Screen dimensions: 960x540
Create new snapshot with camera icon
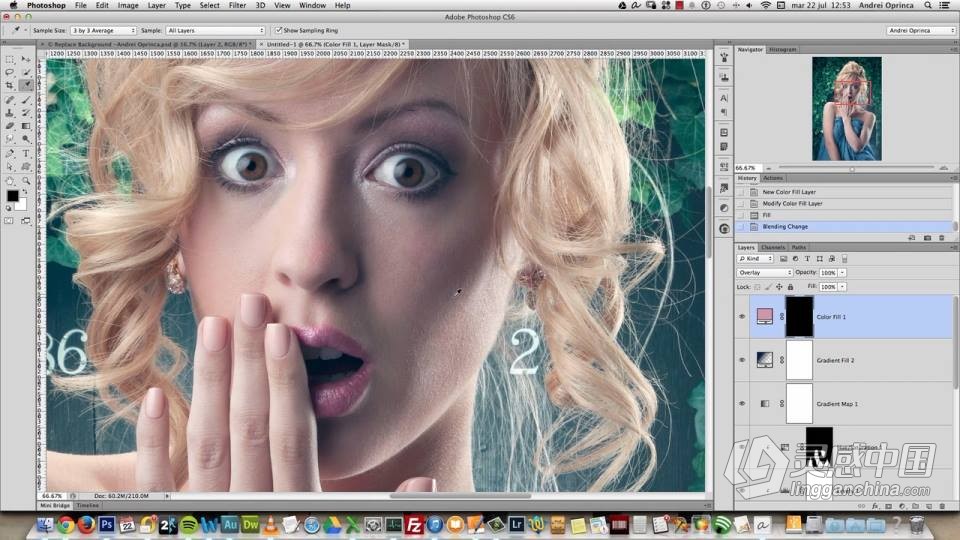pyautogui.click(x=927, y=238)
